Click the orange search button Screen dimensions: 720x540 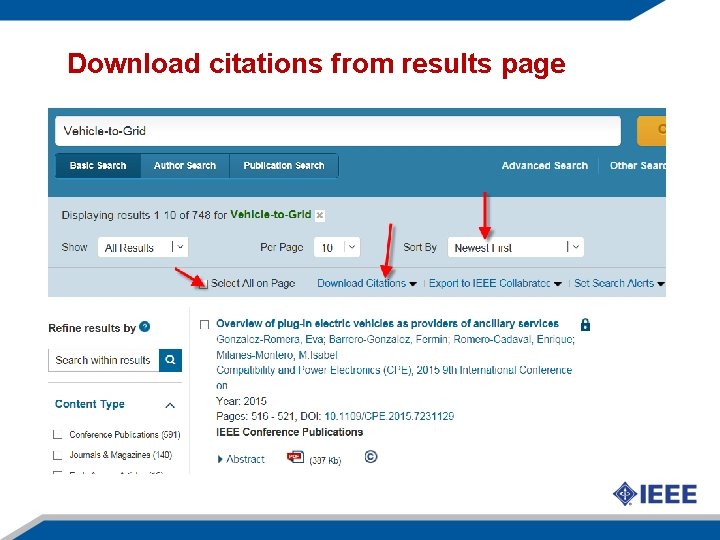[651, 131]
